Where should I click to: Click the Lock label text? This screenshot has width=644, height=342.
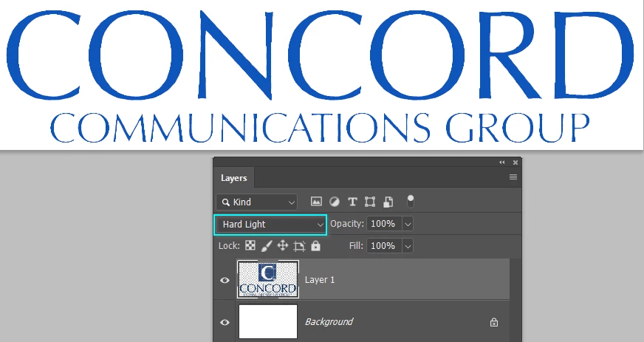tap(229, 245)
